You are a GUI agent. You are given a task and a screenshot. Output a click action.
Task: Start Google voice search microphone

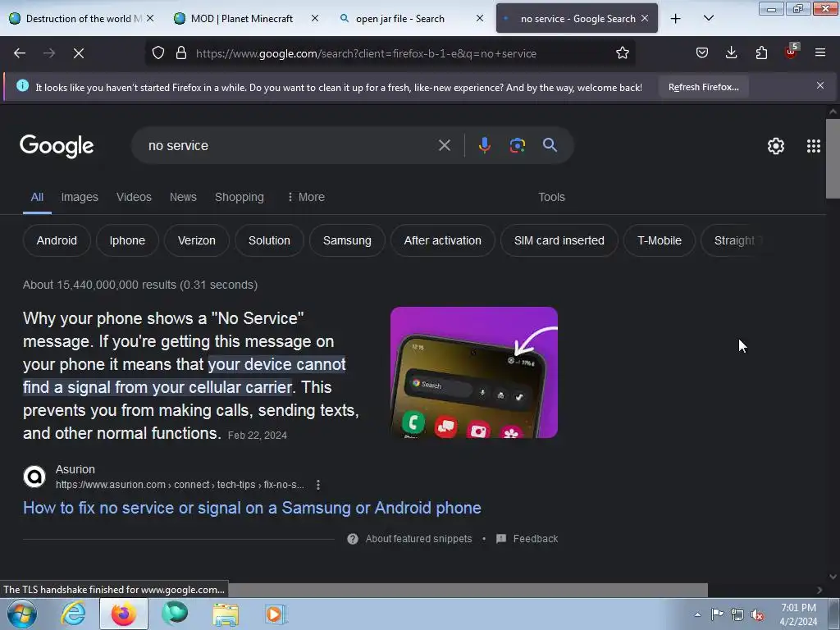(484, 145)
